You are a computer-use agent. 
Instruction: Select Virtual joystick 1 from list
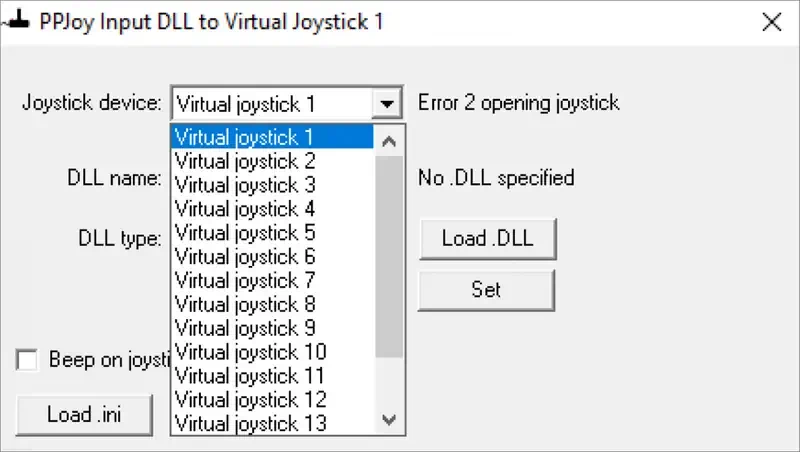245,136
